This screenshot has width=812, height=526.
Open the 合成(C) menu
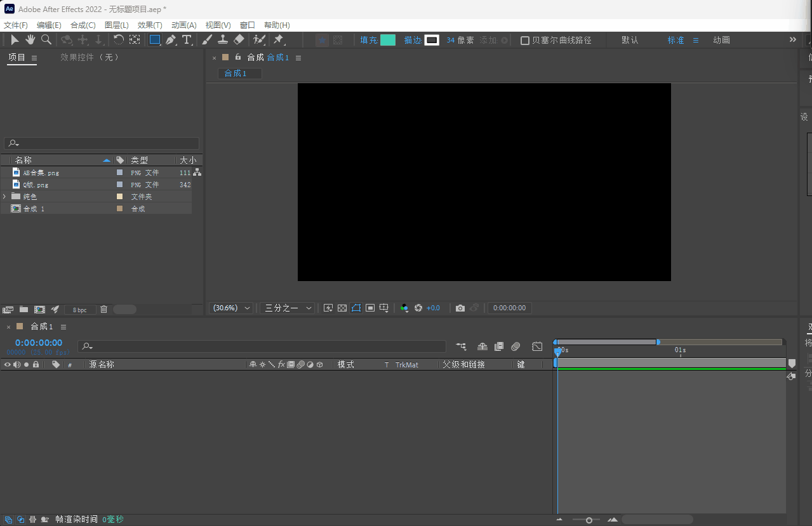83,25
